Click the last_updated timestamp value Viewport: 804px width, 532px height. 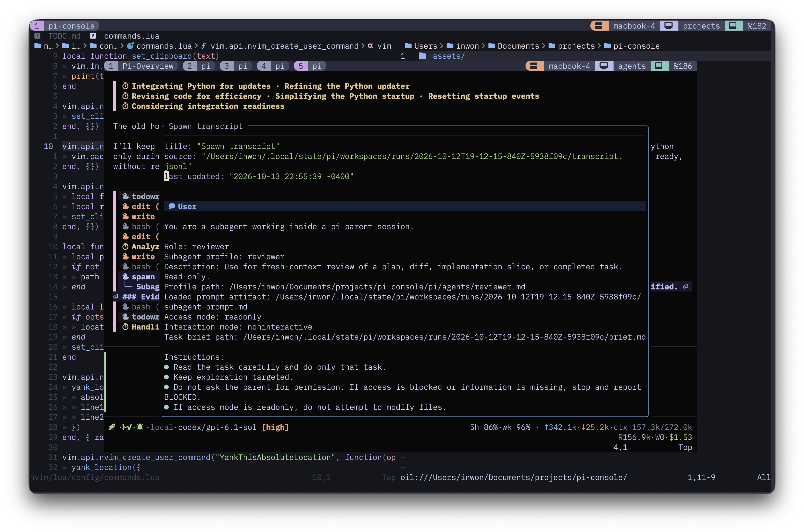pos(292,176)
